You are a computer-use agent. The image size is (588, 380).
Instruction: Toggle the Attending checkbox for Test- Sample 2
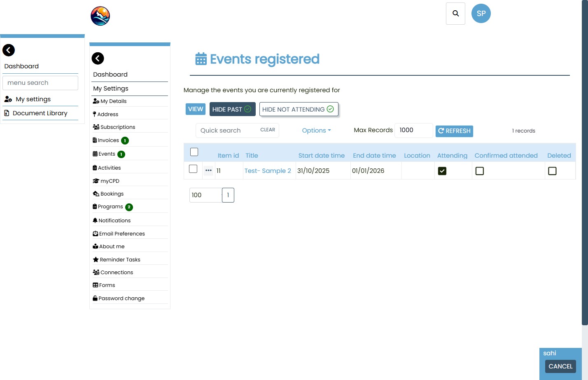(x=442, y=171)
